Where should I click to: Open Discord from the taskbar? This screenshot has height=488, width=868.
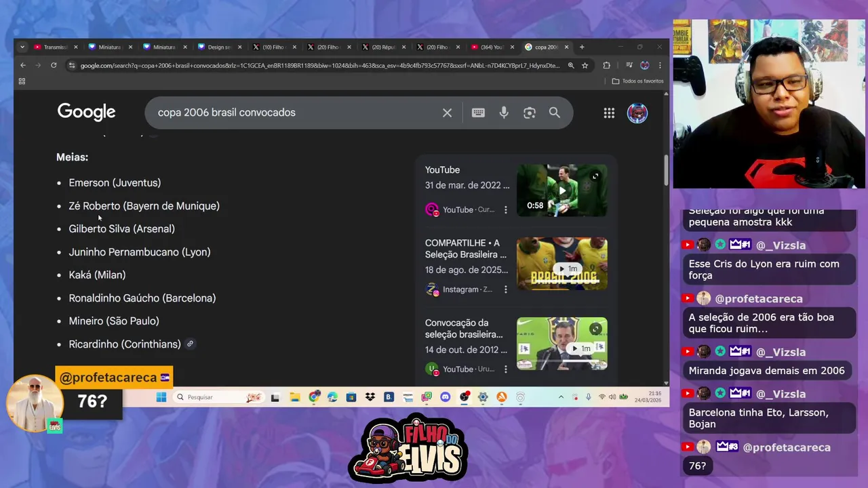coord(446,397)
